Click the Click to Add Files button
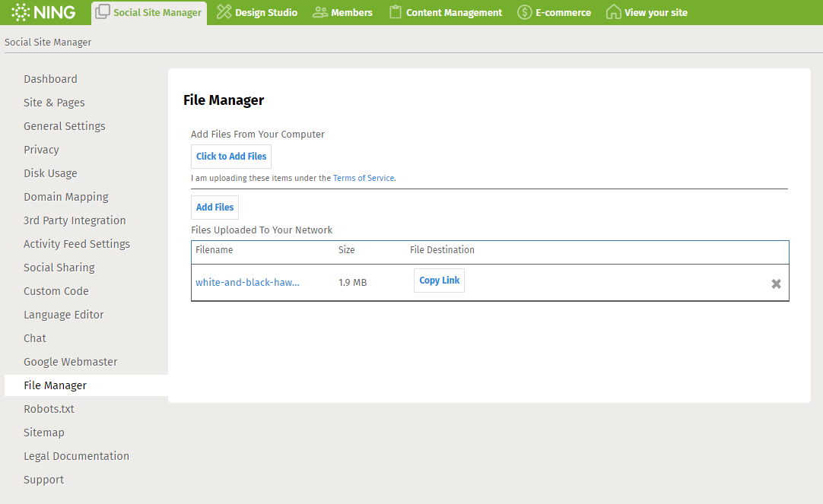The height and width of the screenshot is (504, 823). click(x=231, y=157)
